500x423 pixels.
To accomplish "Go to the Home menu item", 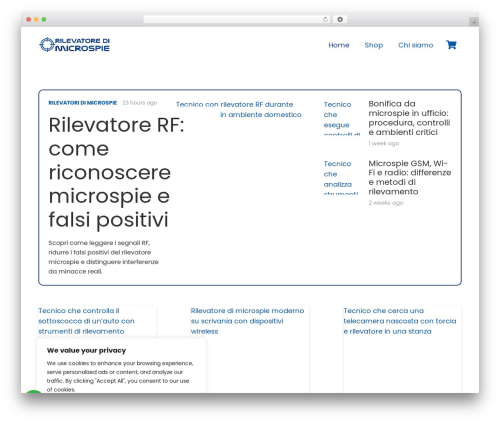I will pos(339,45).
